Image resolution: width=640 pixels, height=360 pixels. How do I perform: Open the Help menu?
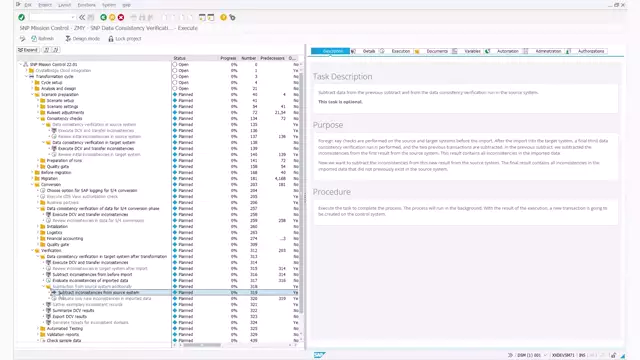pyautogui.click(x=127, y=5)
